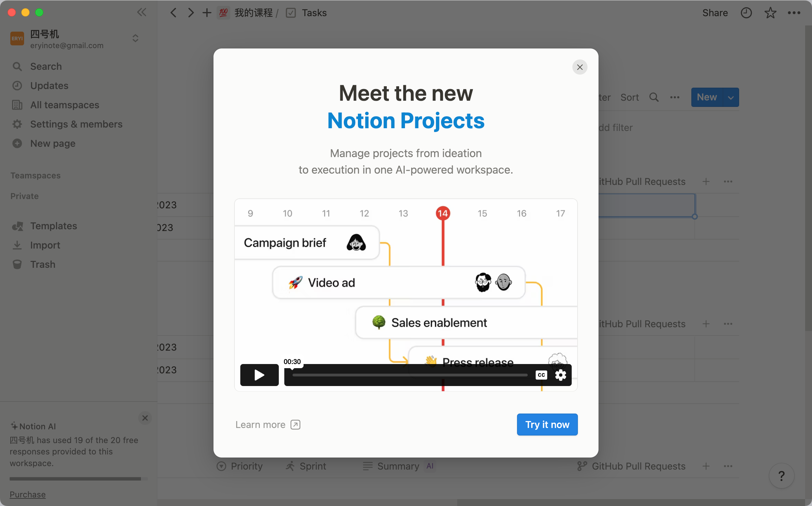The image size is (812, 506).
Task: Click the video progress scrubber
Action: 410,375
